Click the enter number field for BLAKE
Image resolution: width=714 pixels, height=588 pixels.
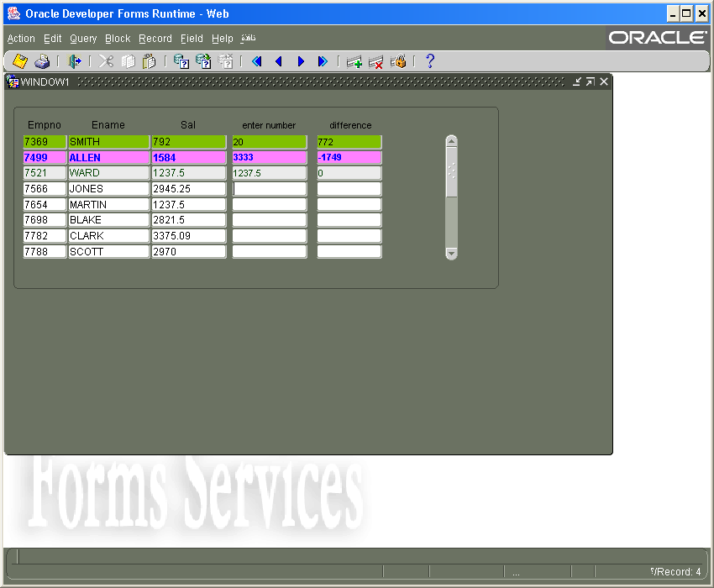(270, 220)
